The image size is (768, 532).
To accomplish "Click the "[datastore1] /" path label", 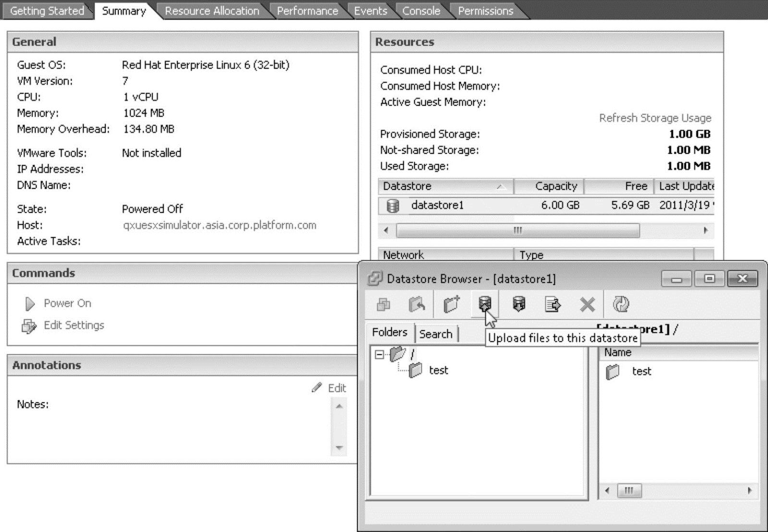I will 637,329.
